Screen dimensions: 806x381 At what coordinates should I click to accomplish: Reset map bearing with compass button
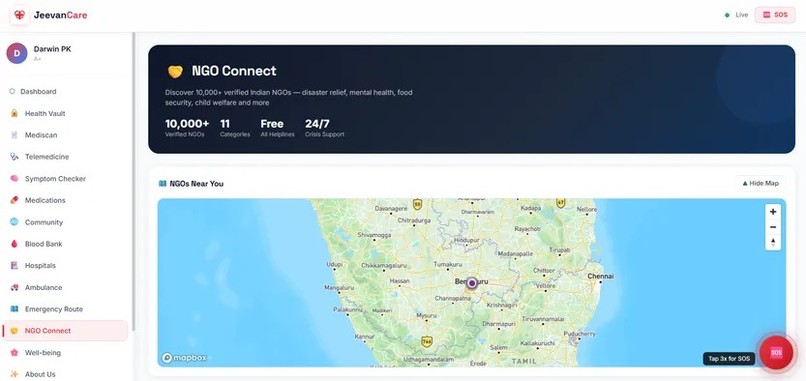(773, 242)
